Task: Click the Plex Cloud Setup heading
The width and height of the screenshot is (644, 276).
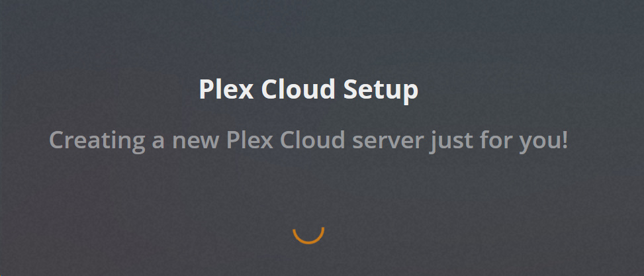Action: point(308,91)
